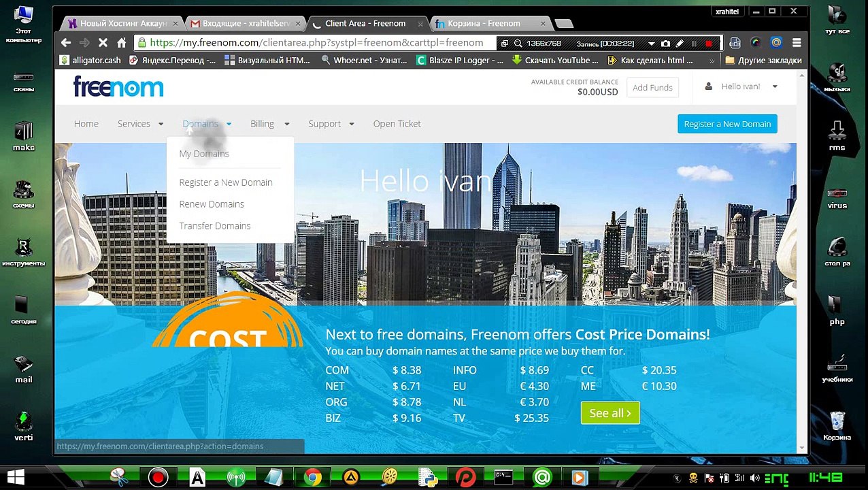Viewport: 868px width, 490px height.
Task: Expand the Hello ivan! user menu
Action: click(741, 86)
